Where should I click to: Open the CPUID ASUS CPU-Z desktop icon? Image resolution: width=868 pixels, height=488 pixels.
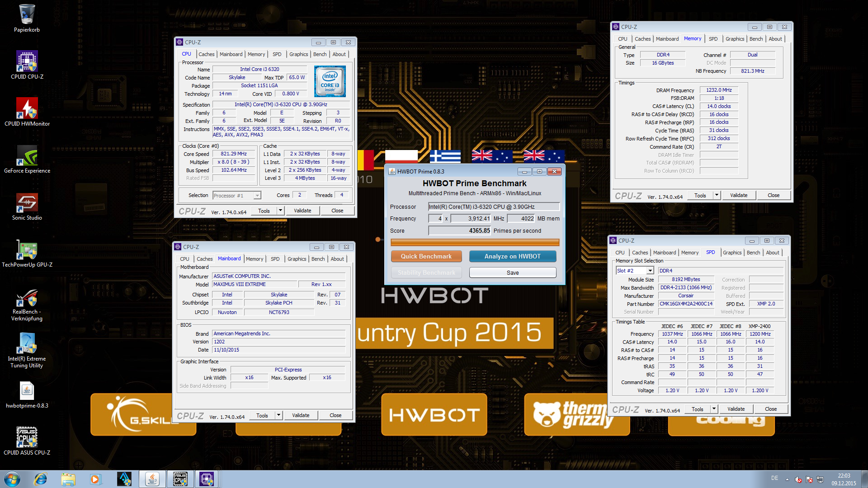coord(27,441)
